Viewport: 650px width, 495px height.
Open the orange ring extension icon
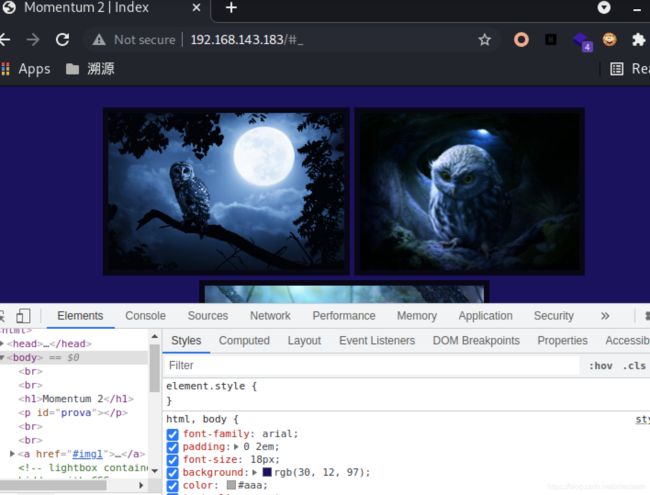(x=521, y=40)
